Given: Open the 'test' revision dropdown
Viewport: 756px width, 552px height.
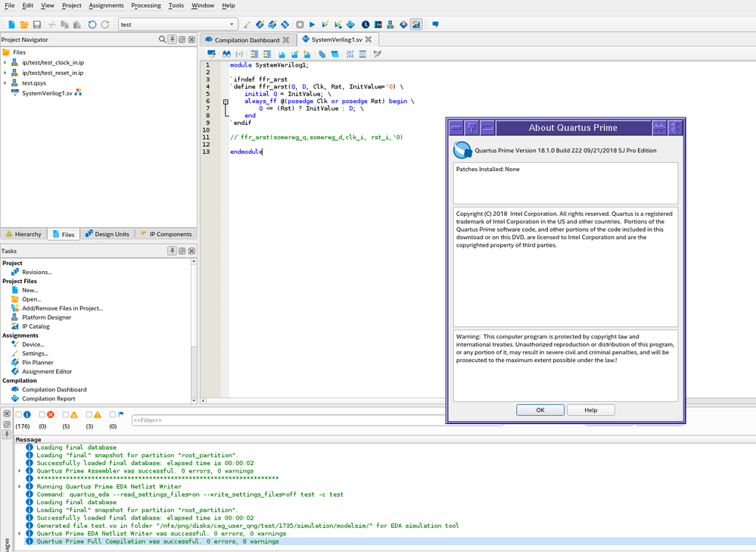Looking at the screenshot, I should [x=232, y=25].
